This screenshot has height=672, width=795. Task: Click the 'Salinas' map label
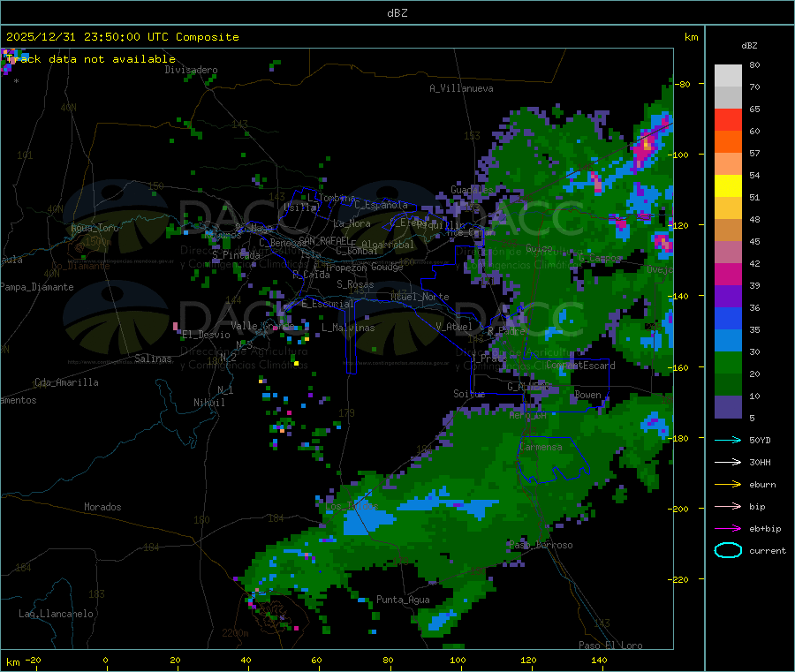click(153, 359)
